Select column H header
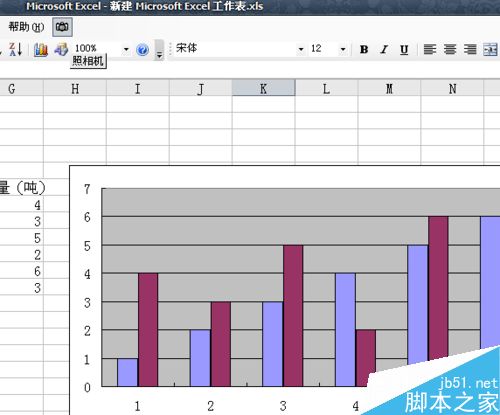Screen dimensions: 500x415 click(75, 88)
